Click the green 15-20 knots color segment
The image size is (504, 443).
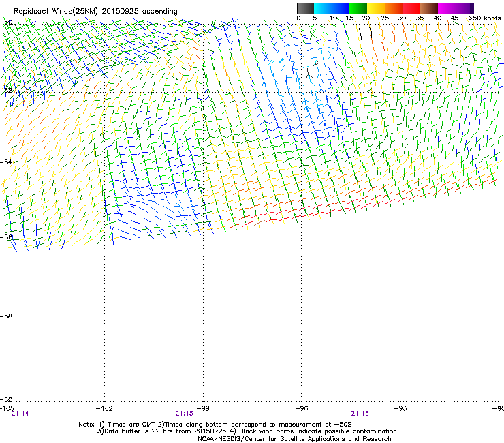tap(358, 8)
